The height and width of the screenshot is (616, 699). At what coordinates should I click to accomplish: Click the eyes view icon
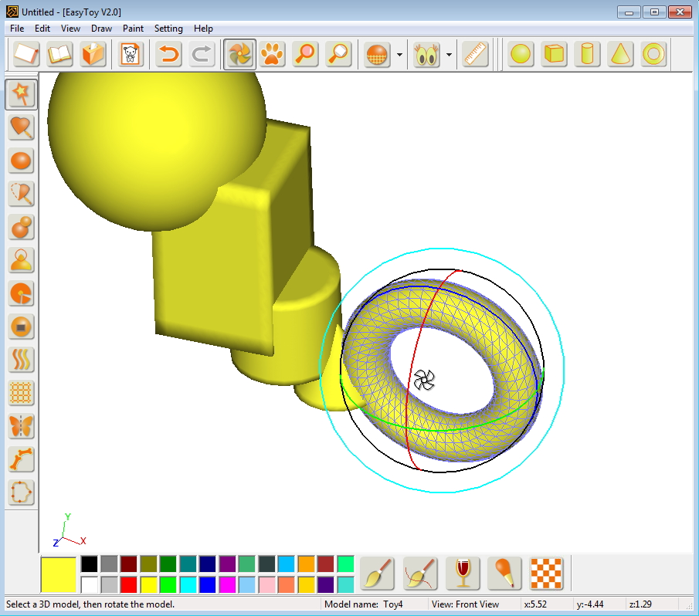tap(426, 54)
